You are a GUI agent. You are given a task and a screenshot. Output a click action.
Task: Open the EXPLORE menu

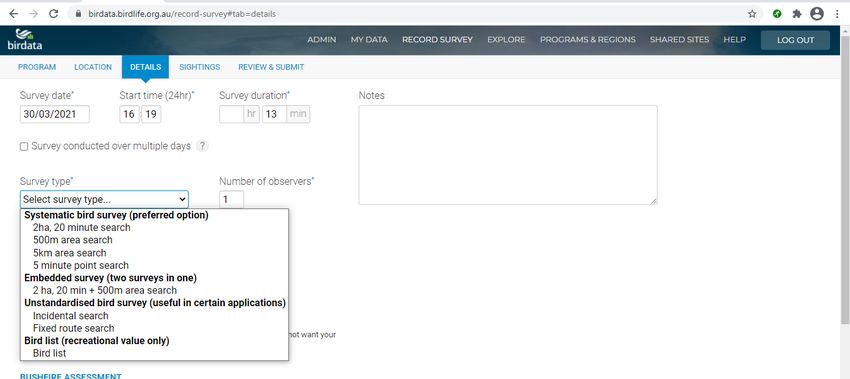pyautogui.click(x=506, y=40)
